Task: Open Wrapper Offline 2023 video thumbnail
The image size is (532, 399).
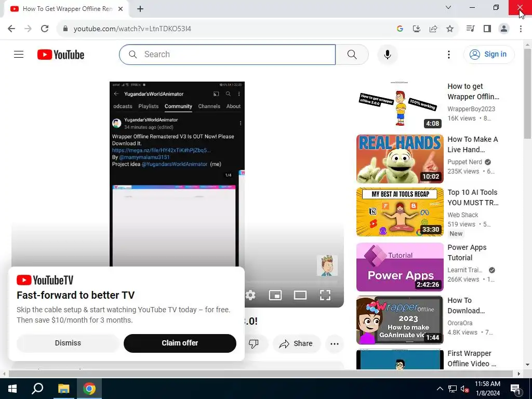Action: tap(400, 320)
